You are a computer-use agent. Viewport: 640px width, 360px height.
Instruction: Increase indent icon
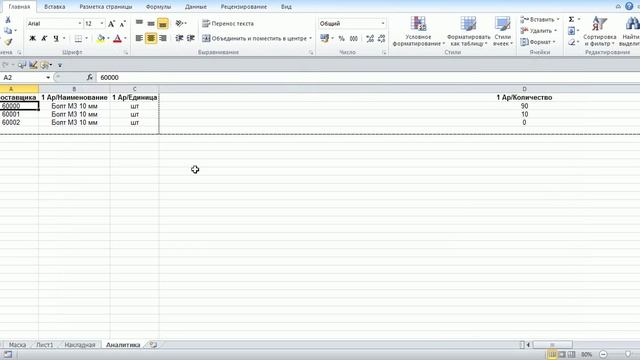(x=191, y=38)
